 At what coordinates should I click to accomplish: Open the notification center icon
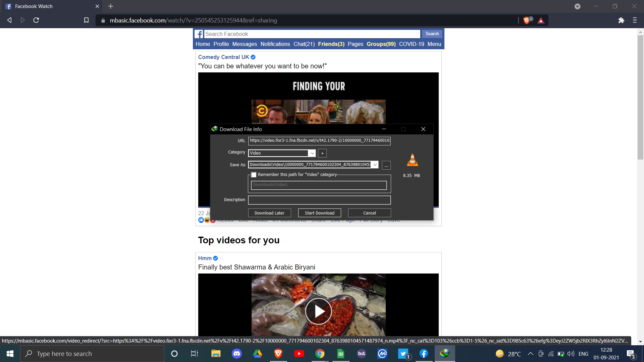(631, 354)
